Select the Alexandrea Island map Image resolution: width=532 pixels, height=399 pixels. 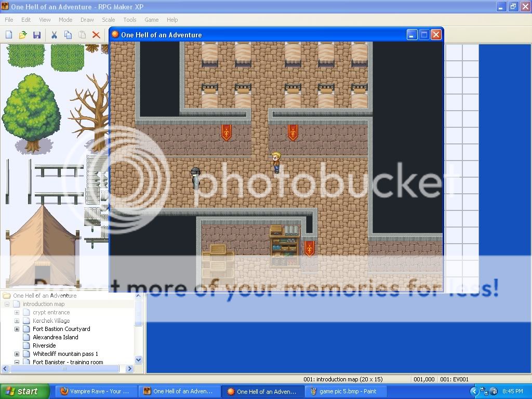point(55,337)
